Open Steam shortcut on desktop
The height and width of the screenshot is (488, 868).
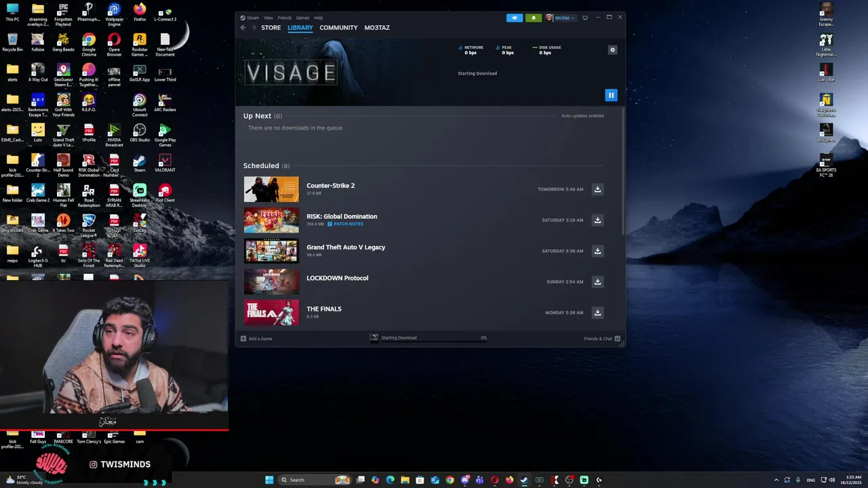(139, 163)
